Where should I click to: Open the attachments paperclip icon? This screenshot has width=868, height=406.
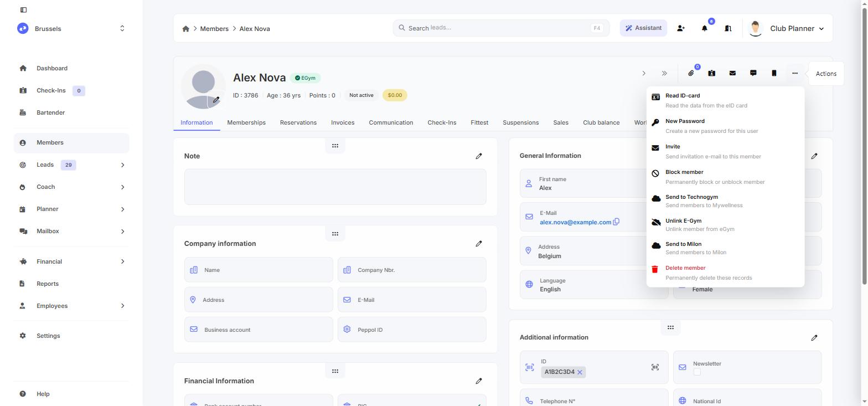coord(691,73)
